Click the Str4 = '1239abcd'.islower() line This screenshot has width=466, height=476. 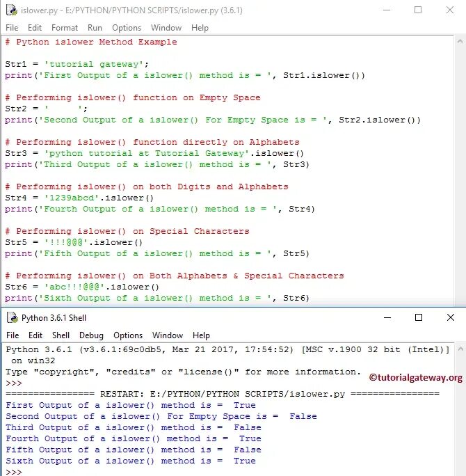(x=79, y=198)
